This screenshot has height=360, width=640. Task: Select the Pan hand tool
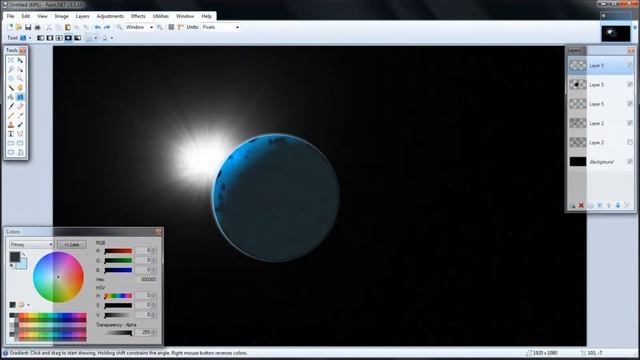[x=20, y=88]
